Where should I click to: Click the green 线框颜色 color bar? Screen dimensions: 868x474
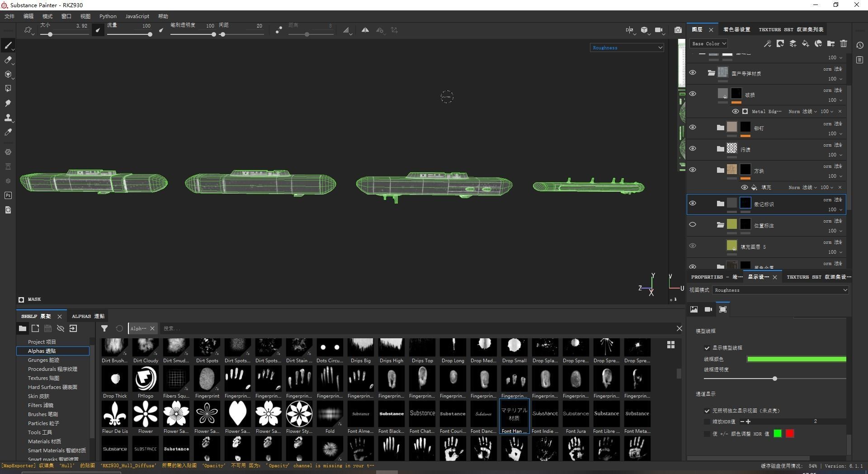(x=797, y=359)
